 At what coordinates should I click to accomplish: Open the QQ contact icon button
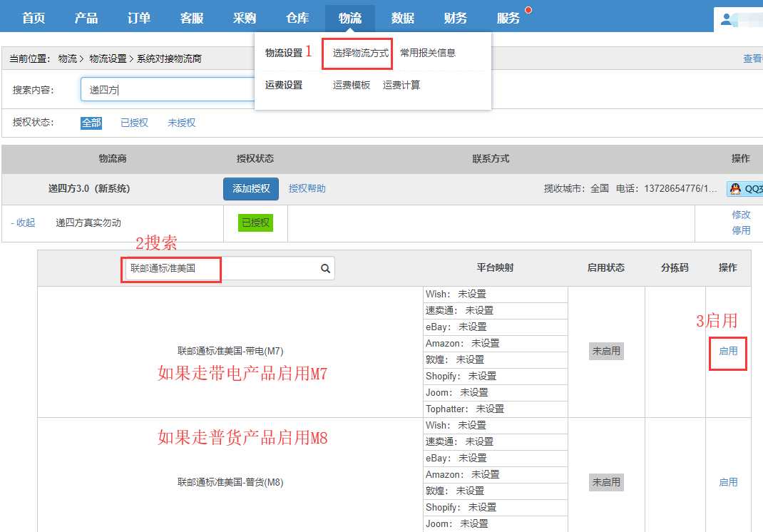coord(745,189)
